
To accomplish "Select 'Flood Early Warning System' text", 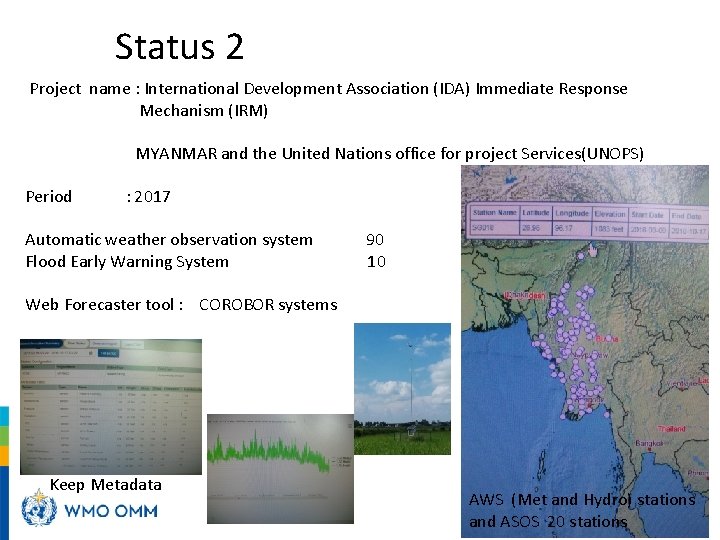I will click(127, 262).
